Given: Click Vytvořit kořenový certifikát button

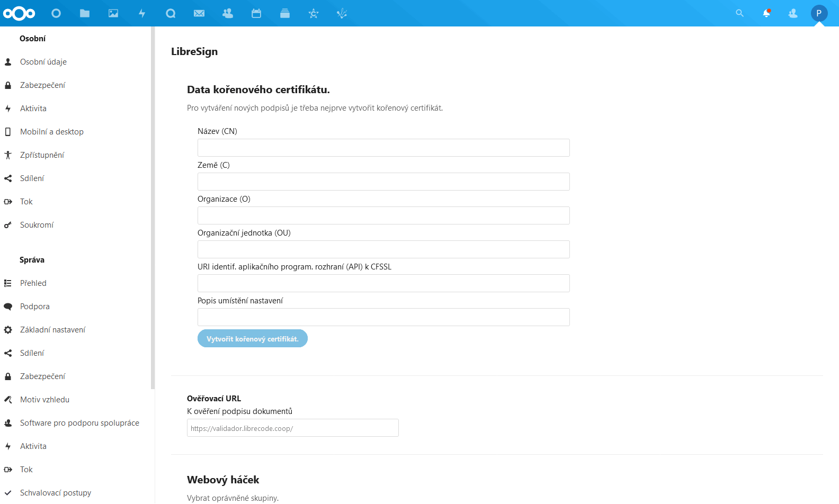Looking at the screenshot, I should tap(253, 338).
